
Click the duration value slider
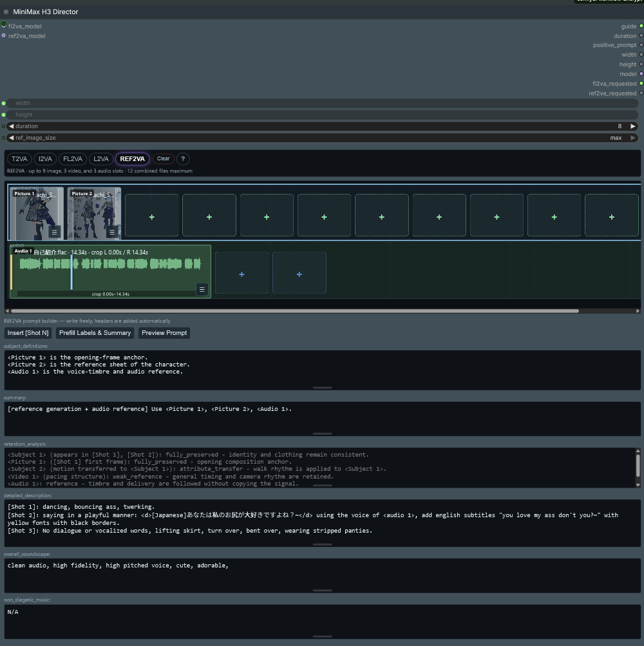click(322, 126)
